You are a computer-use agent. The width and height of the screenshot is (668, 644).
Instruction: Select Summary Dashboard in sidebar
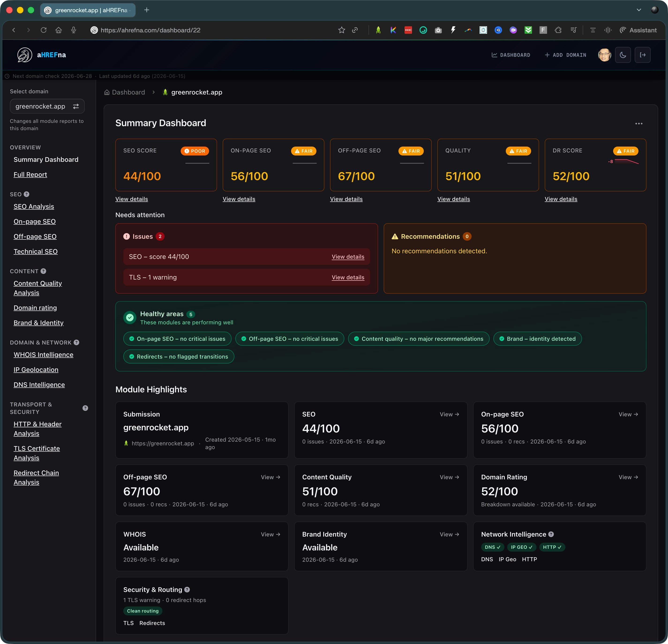click(46, 160)
